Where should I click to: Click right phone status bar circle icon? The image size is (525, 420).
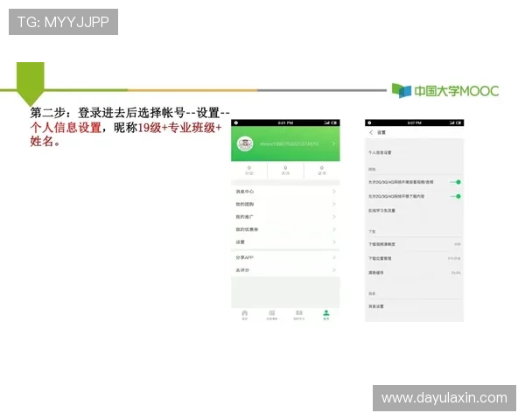369,122
